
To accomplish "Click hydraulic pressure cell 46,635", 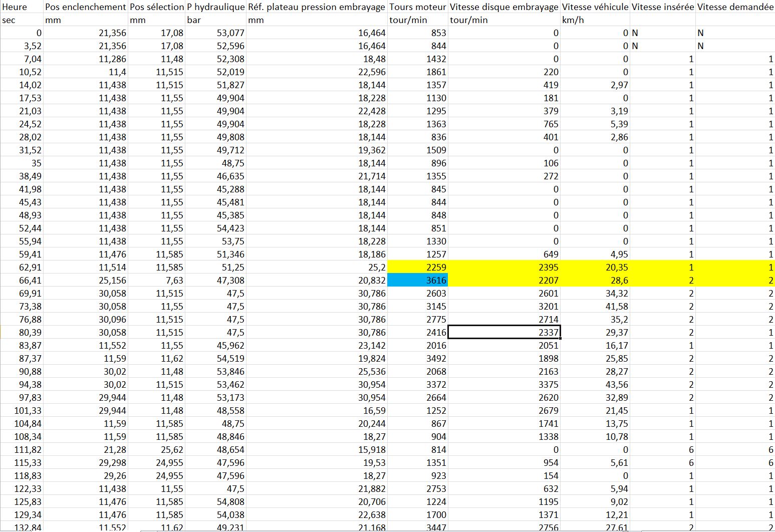I will (216, 176).
